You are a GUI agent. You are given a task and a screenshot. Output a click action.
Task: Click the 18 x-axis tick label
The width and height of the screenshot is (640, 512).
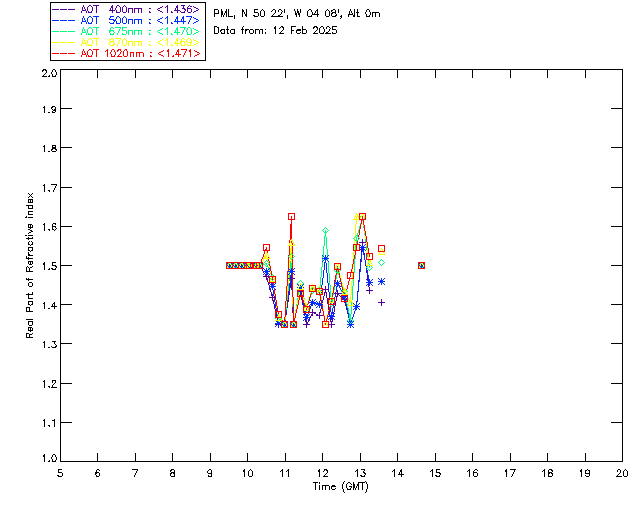pyautogui.click(x=547, y=473)
